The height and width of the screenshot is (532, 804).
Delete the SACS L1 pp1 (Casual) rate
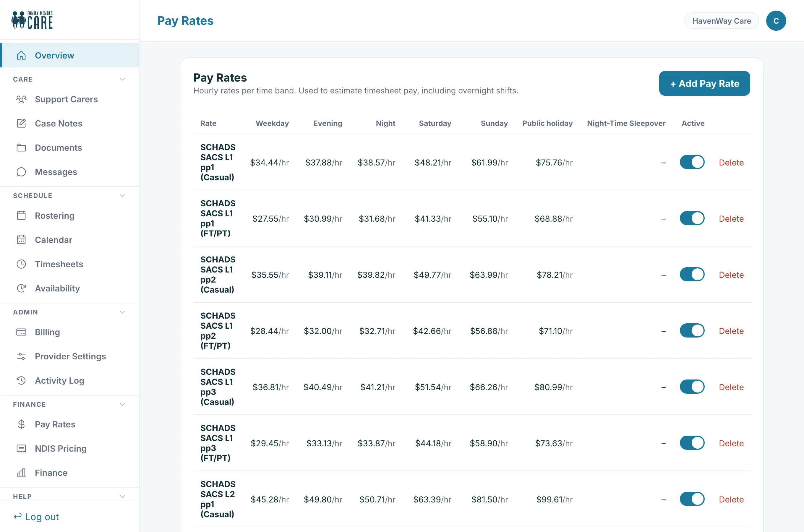tap(731, 163)
